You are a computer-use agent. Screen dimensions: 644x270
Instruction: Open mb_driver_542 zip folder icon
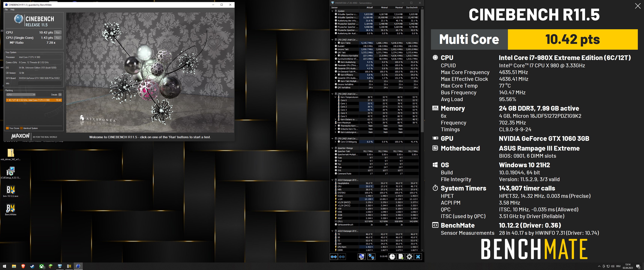tap(10, 154)
